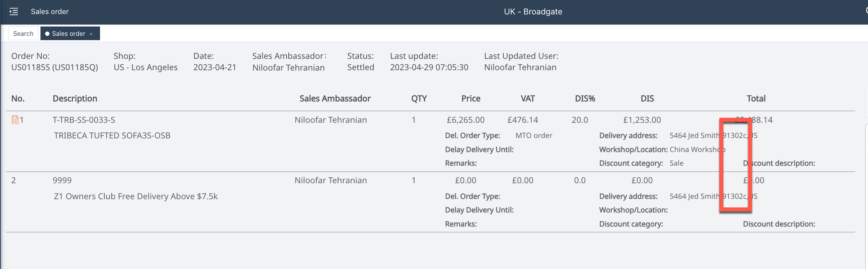The height and width of the screenshot is (269, 868).
Task: Click the orange document icon on row 1
Action: point(15,120)
